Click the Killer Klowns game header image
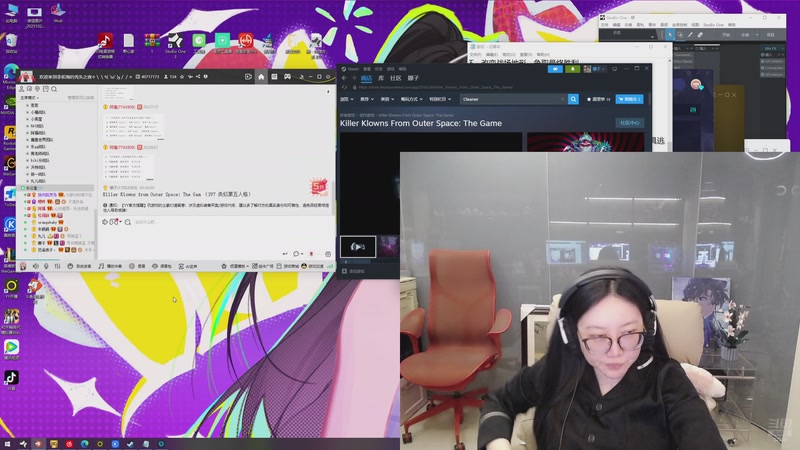This screenshot has width=800, height=450. (x=585, y=142)
